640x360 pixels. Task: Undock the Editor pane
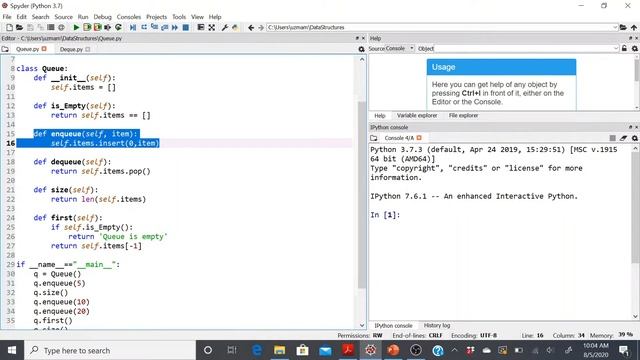click(x=357, y=38)
